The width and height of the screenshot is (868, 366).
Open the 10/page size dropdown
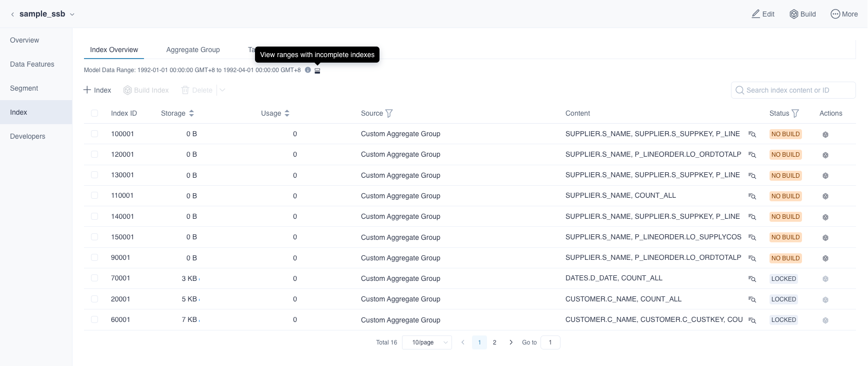(x=427, y=342)
